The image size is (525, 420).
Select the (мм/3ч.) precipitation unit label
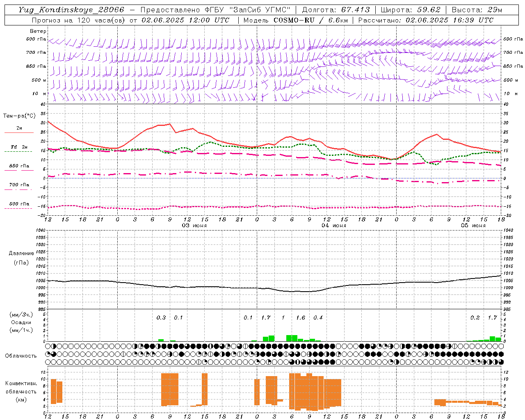pos(21,315)
